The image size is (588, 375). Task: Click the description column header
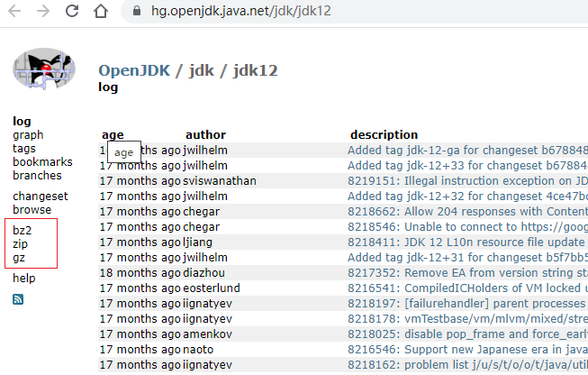(x=384, y=134)
